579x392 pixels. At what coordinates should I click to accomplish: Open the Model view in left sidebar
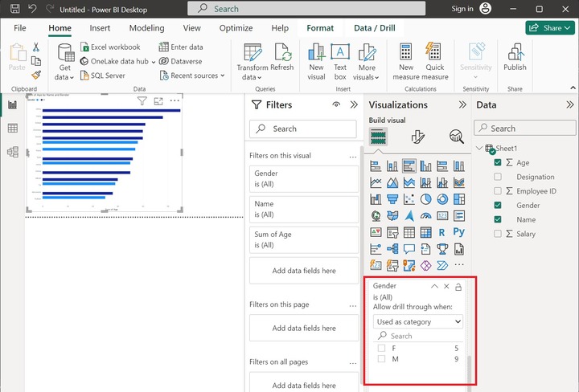(x=13, y=152)
